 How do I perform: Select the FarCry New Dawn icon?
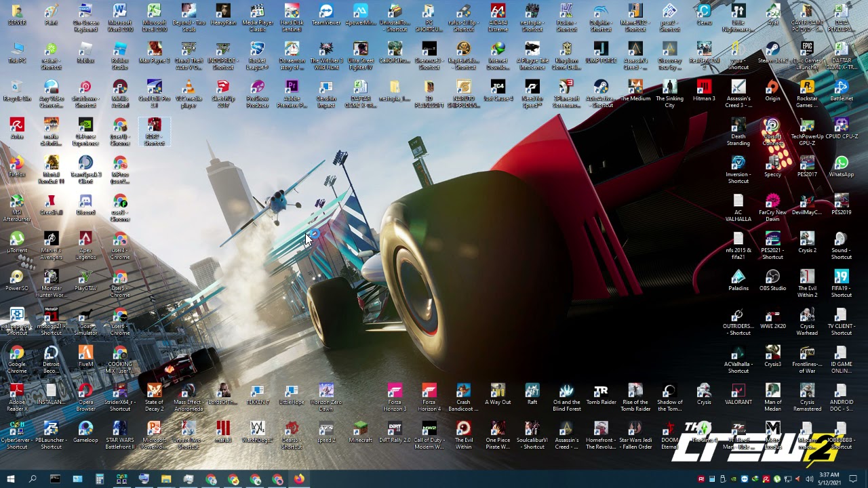tap(772, 208)
